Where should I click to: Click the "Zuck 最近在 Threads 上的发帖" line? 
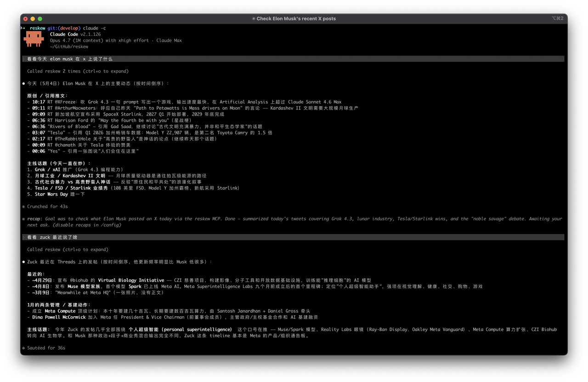point(119,262)
